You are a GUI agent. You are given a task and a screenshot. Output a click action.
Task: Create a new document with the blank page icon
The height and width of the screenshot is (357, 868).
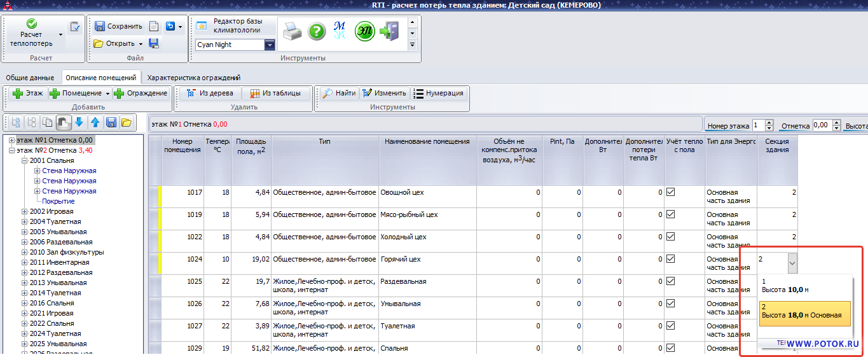click(x=154, y=27)
